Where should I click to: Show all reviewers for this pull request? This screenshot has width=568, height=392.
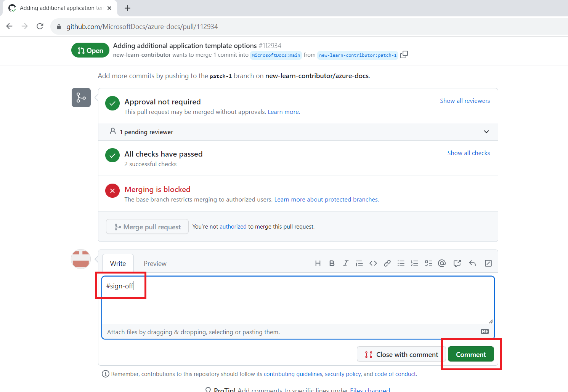[465, 101]
